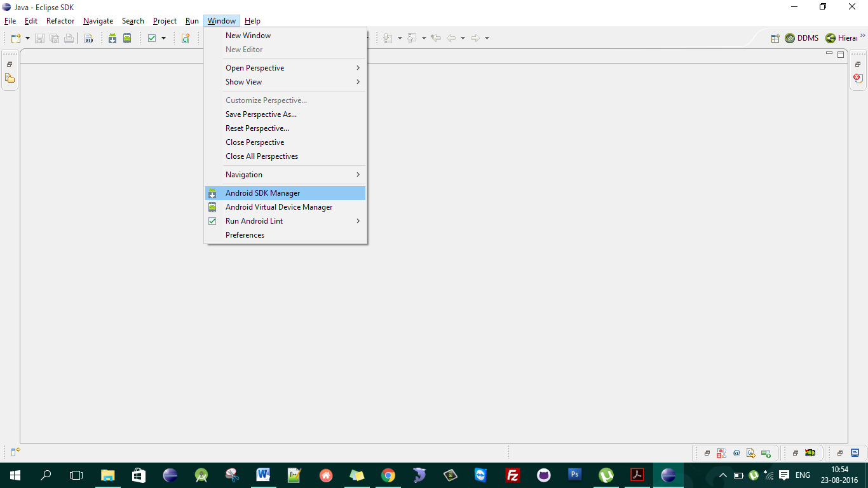Close the open Window menu

222,21
